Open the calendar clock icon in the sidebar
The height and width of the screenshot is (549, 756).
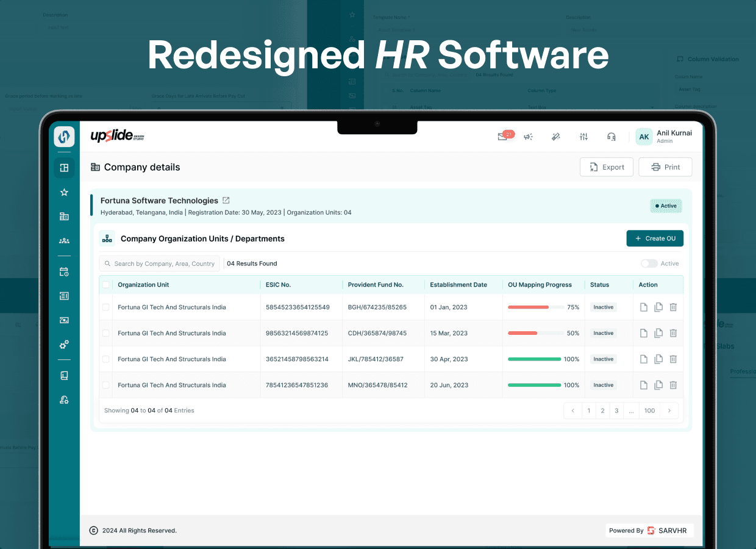tap(64, 271)
